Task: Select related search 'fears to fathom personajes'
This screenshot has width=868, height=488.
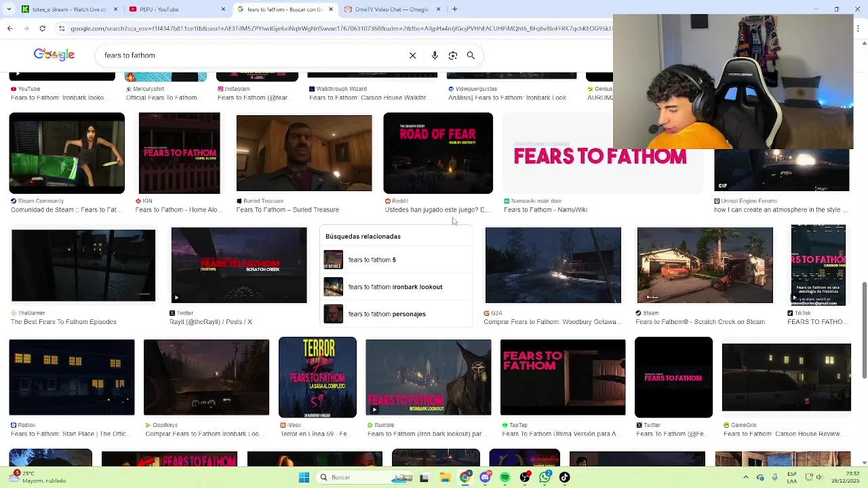Action: tap(397, 314)
